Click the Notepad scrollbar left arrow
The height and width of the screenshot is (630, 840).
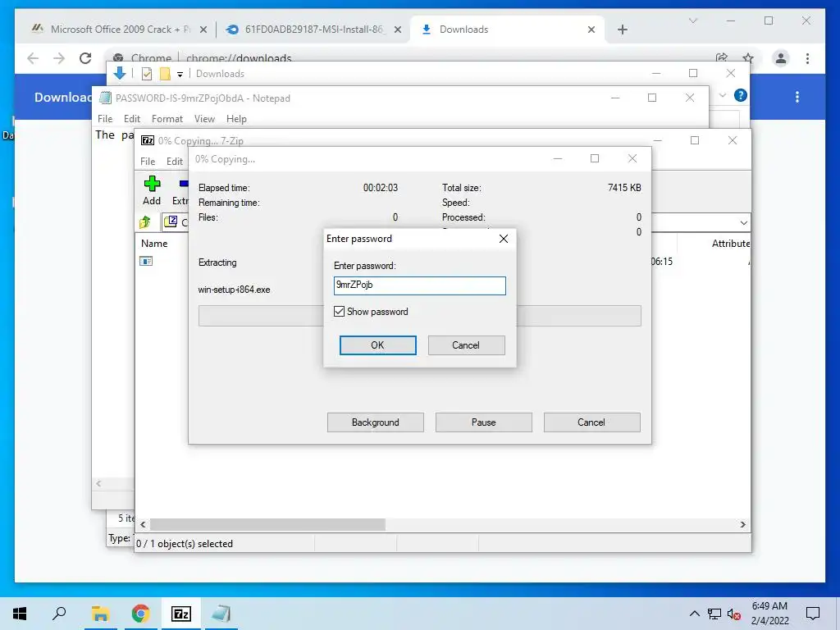(98, 484)
